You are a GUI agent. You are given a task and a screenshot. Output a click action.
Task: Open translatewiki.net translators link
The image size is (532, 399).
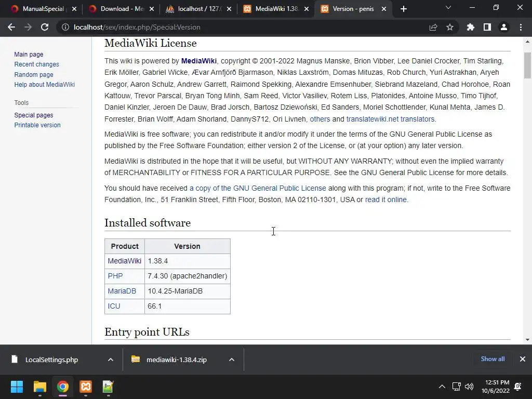pyautogui.click(x=390, y=119)
